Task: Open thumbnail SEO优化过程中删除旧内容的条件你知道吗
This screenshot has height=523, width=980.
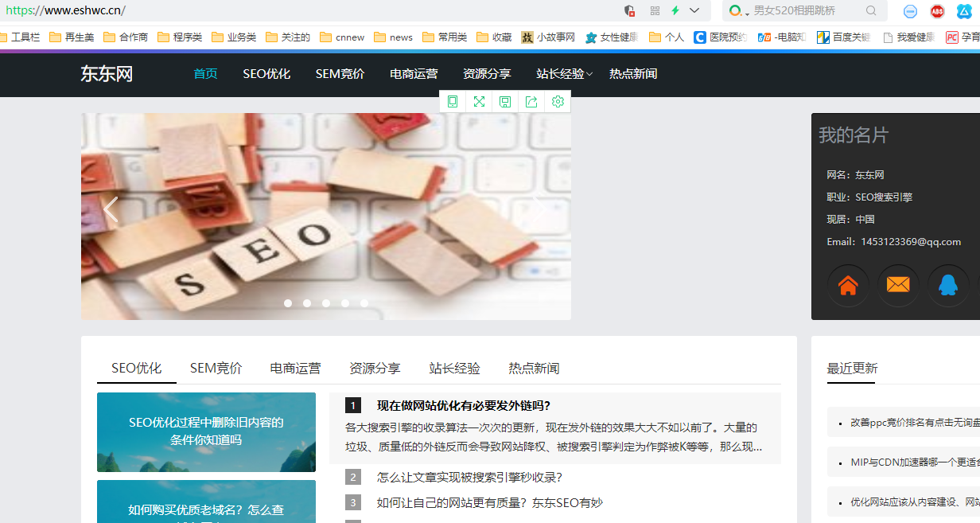Action: point(206,432)
